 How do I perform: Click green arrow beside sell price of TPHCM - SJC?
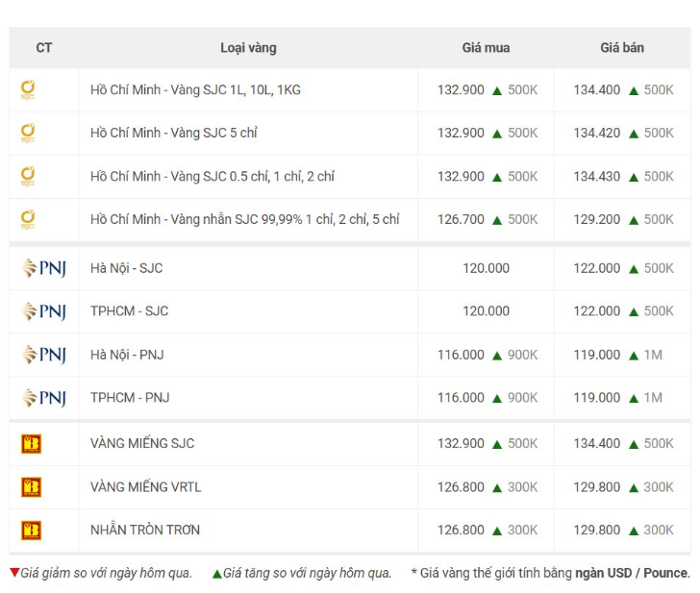tap(633, 312)
